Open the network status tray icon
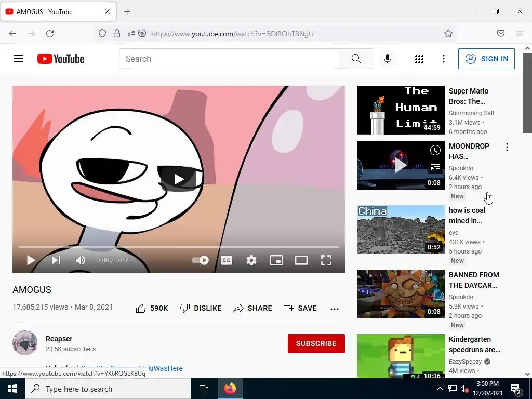This screenshot has height=399, width=532. 453,389
